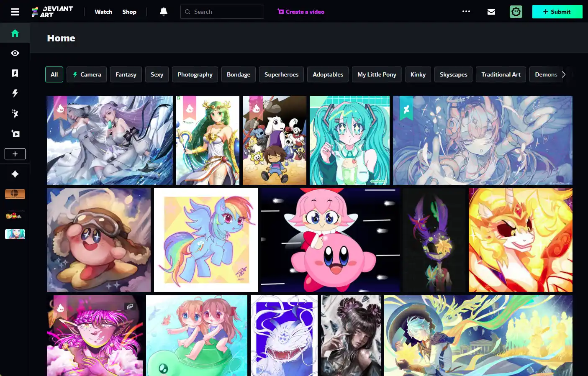Select the Superheroes topic tag
The height and width of the screenshot is (376, 588).
tap(281, 74)
